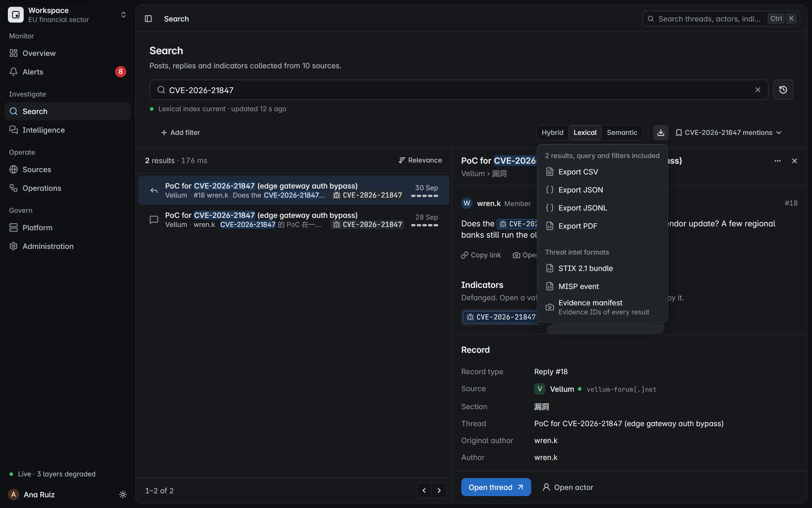
Task: Click Open actor button
Action: click(x=568, y=487)
